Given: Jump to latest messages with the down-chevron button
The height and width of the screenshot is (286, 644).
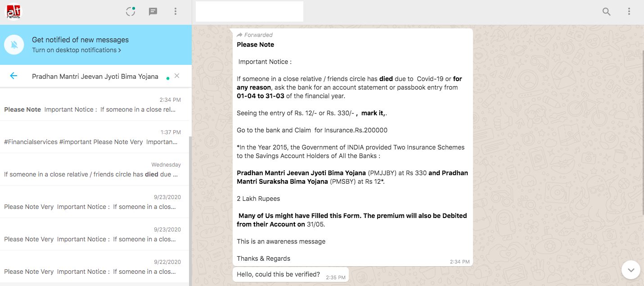Looking at the screenshot, I should [631, 270].
